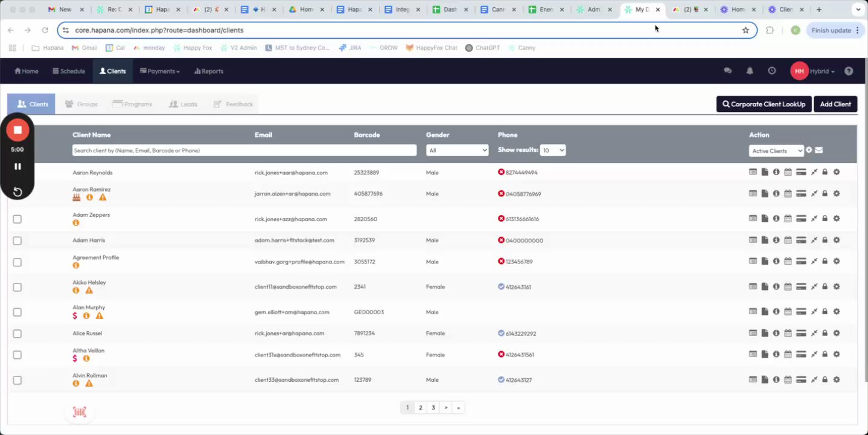Open credit card icon for Adam Zeppers

(801, 219)
